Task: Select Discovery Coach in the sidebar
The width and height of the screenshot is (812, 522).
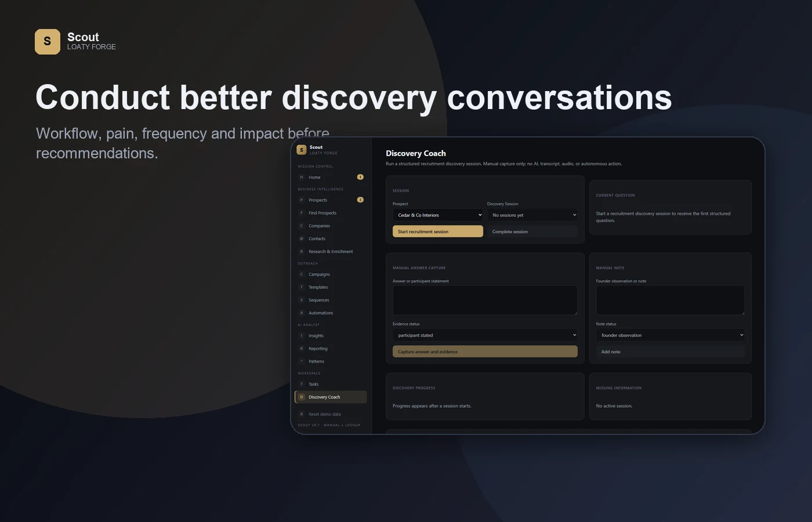Action: pos(331,397)
